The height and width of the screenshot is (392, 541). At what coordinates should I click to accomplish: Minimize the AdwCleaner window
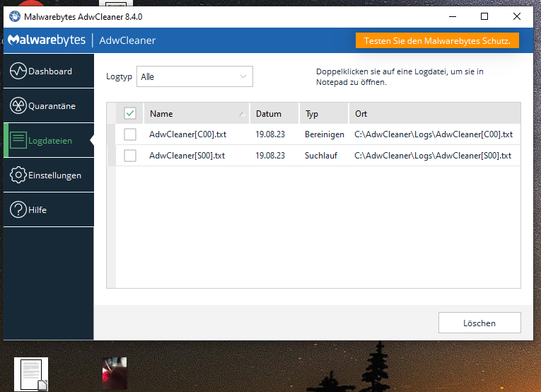(x=453, y=16)
